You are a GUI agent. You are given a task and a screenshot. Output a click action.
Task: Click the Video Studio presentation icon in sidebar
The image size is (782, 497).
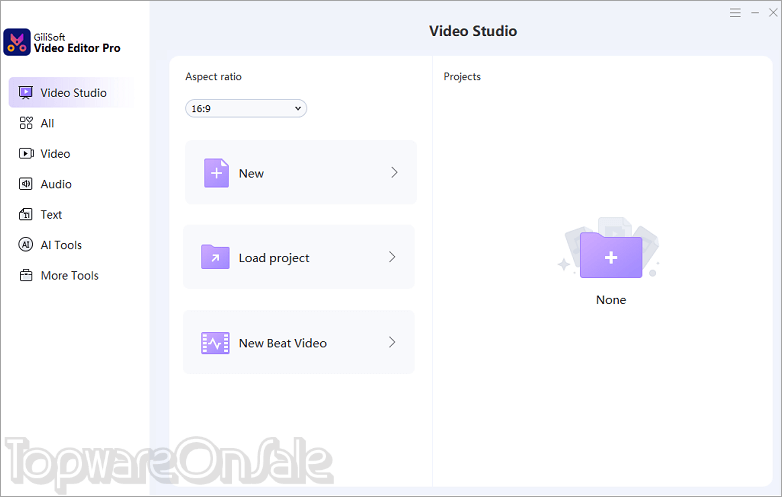pos(26,93)
